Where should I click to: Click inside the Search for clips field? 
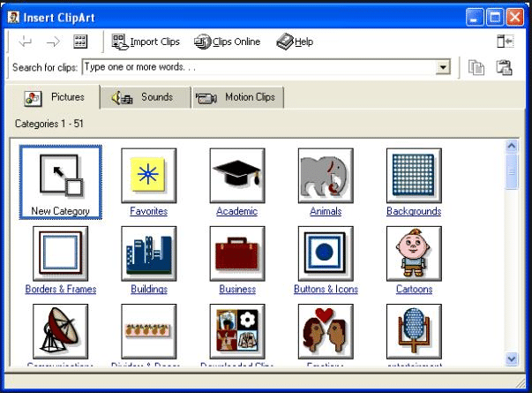(259, 67)
